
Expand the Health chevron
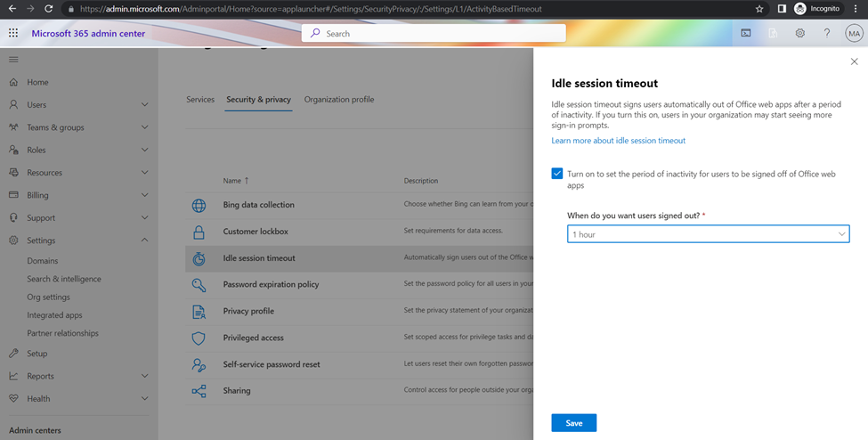pos(144,398)
